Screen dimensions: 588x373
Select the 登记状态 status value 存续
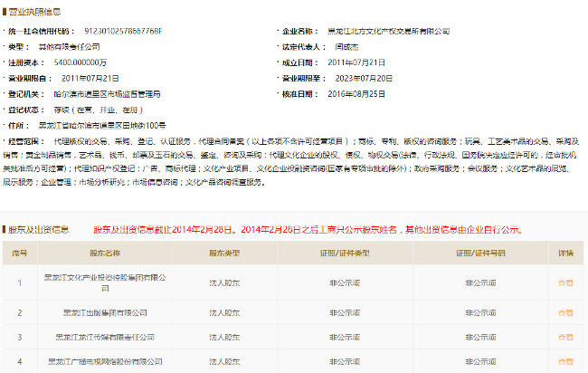(99, 110)
